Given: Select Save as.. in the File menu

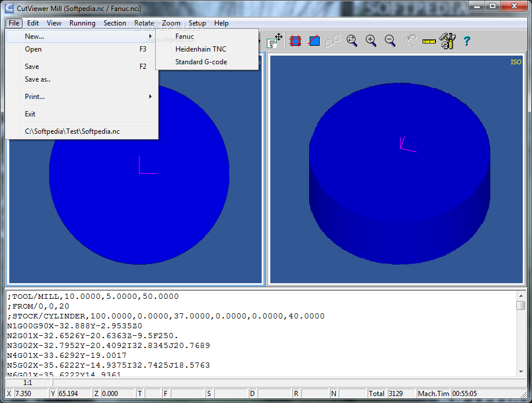Looking at the screenshot, I should pyautogui.click(x=82, y=79).
